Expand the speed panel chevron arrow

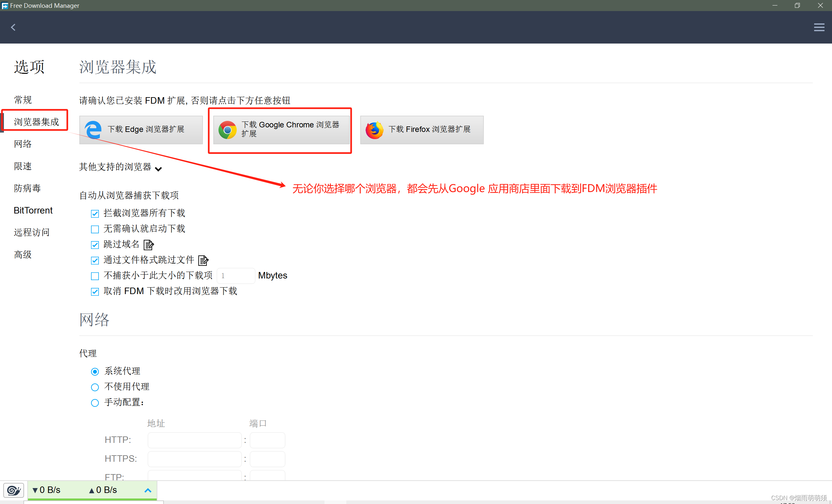pos(148,490)
